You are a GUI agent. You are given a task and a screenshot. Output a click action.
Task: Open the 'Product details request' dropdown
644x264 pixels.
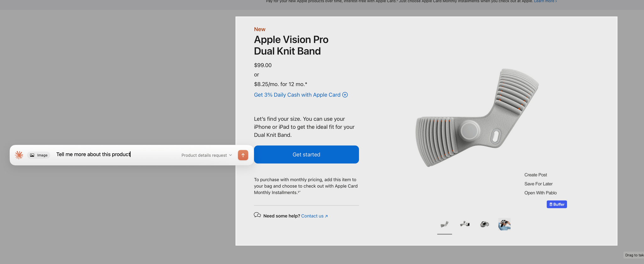point(207,155)
